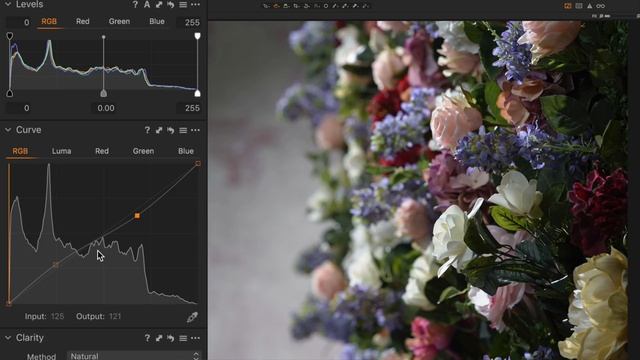Viewport: 640px width, 360px height.
Task: Click Curve Output value 121
Action: [x=115, y=316]
